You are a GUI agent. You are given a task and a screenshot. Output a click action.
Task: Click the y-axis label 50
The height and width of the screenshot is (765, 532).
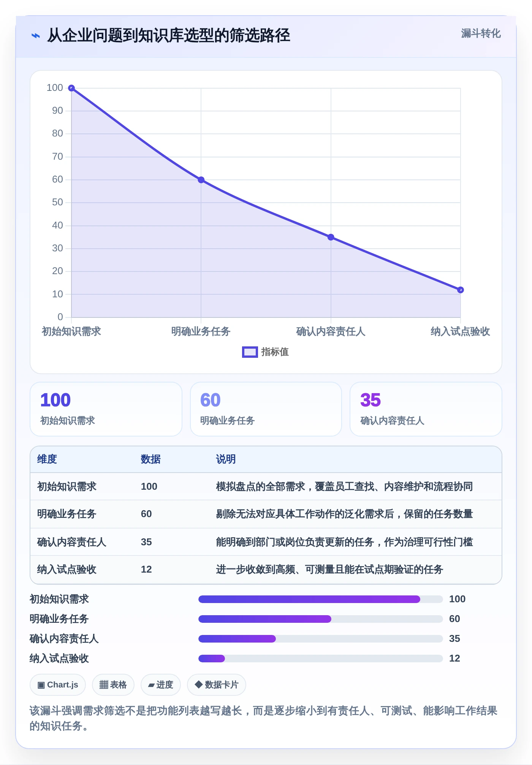pos(57,202)
